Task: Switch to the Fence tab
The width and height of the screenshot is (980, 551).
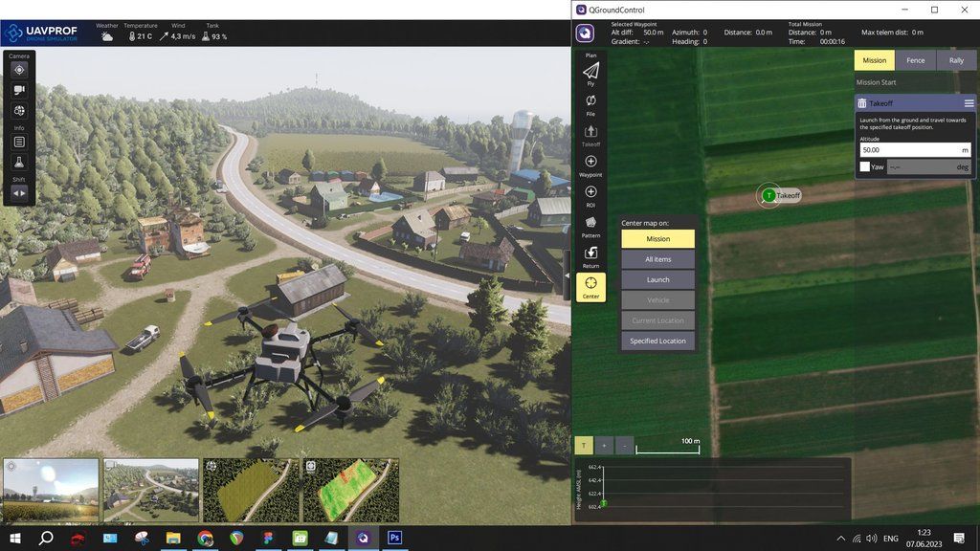Action: (916, 60)
